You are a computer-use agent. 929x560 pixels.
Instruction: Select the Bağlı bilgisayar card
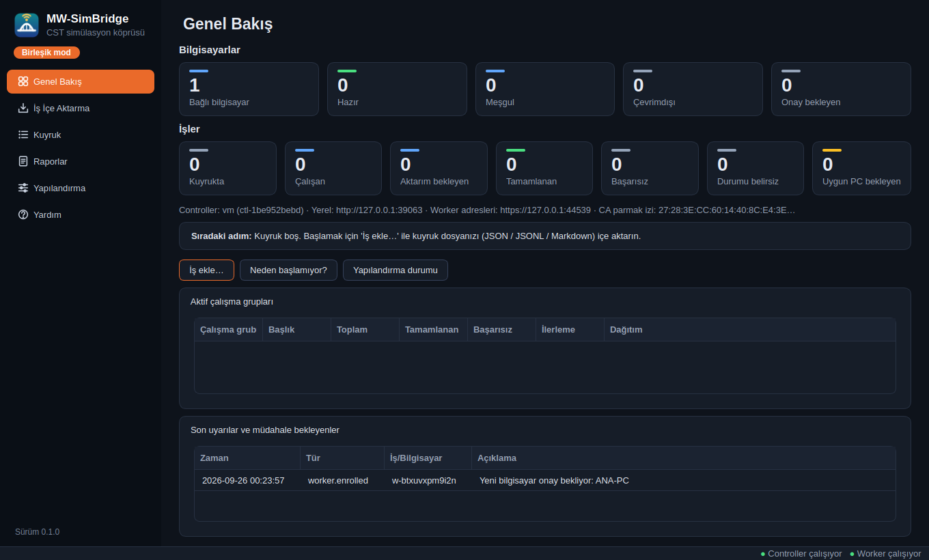pos(249,89)
